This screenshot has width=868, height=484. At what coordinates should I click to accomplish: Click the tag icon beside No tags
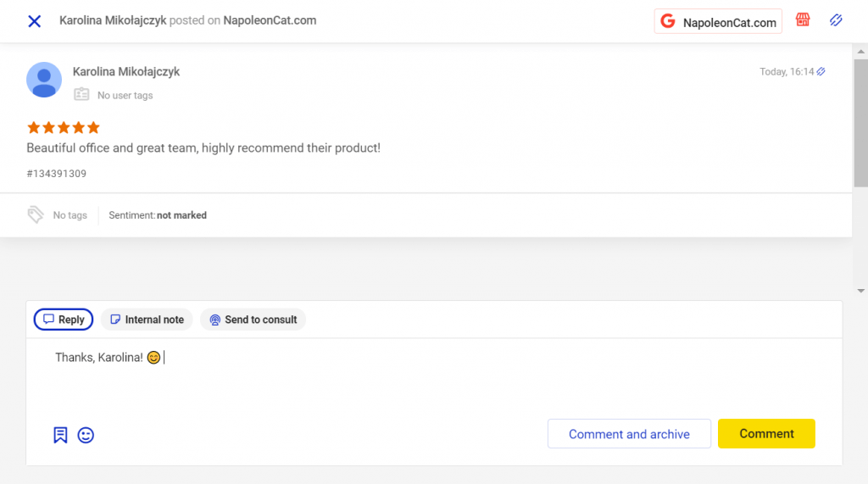36,214
